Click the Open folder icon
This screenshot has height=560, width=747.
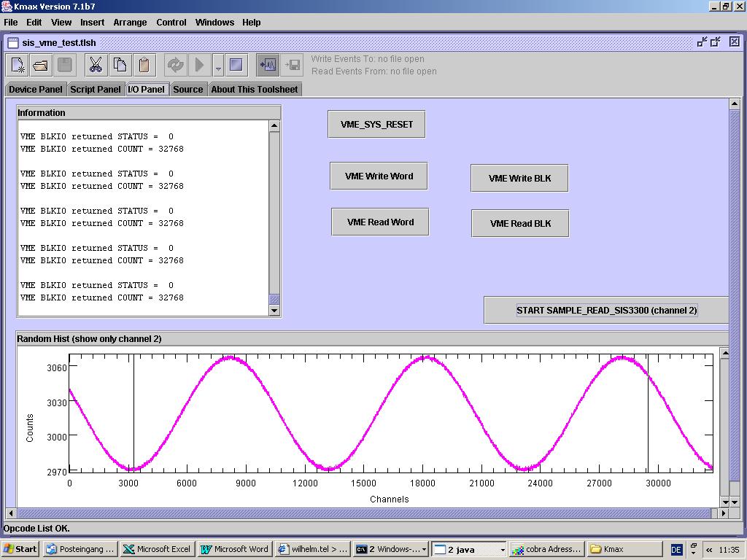41,65
